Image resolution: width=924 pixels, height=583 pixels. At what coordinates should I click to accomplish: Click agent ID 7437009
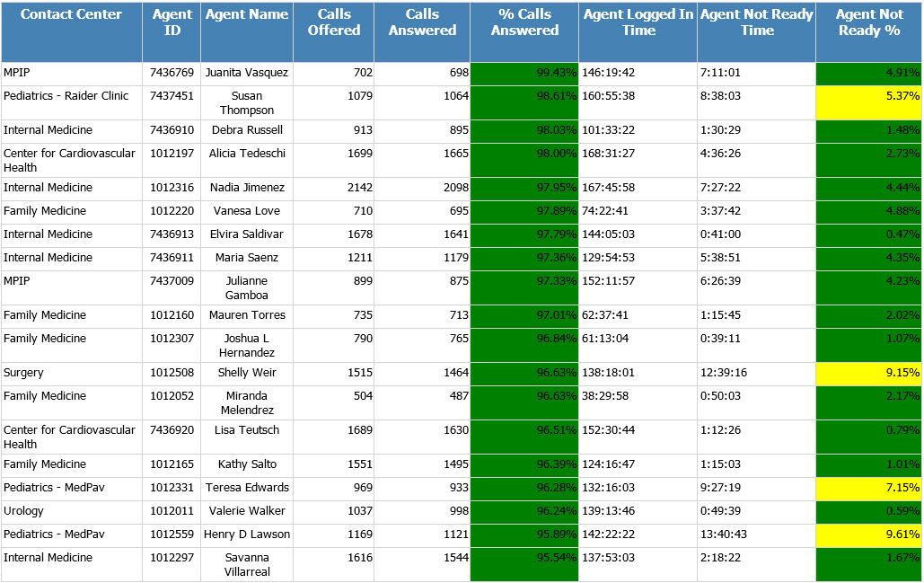172,287
